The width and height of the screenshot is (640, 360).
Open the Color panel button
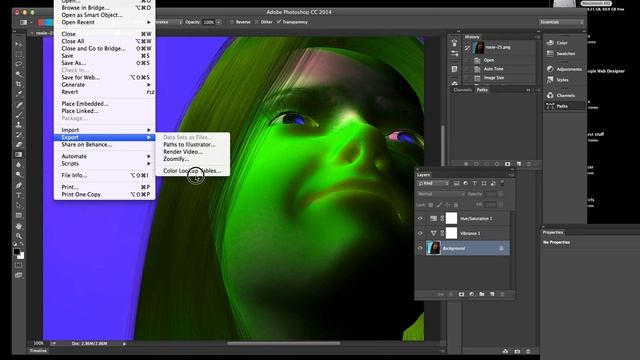pyautogui.click(x=565, y=42)
